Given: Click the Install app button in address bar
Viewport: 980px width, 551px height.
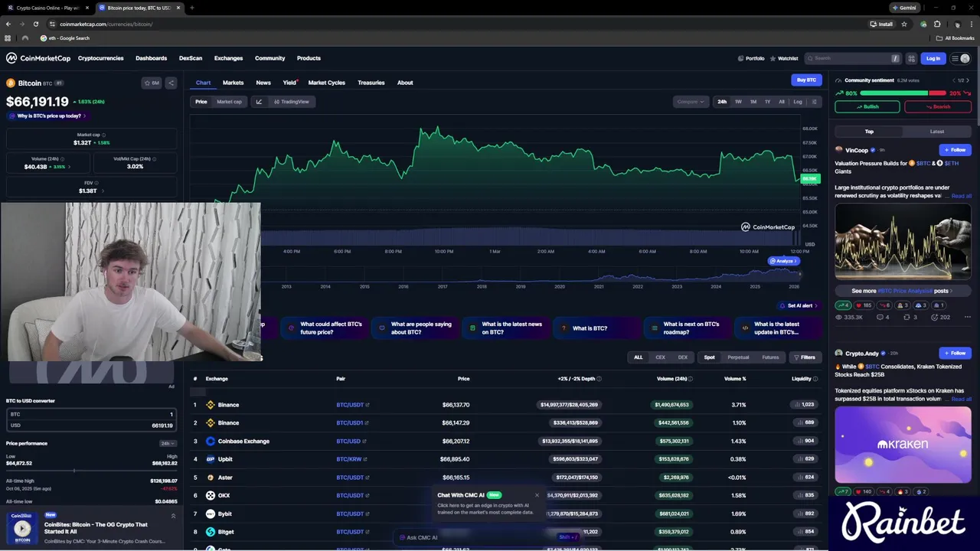Looking at the screenshot, I should tap(881, 24).
